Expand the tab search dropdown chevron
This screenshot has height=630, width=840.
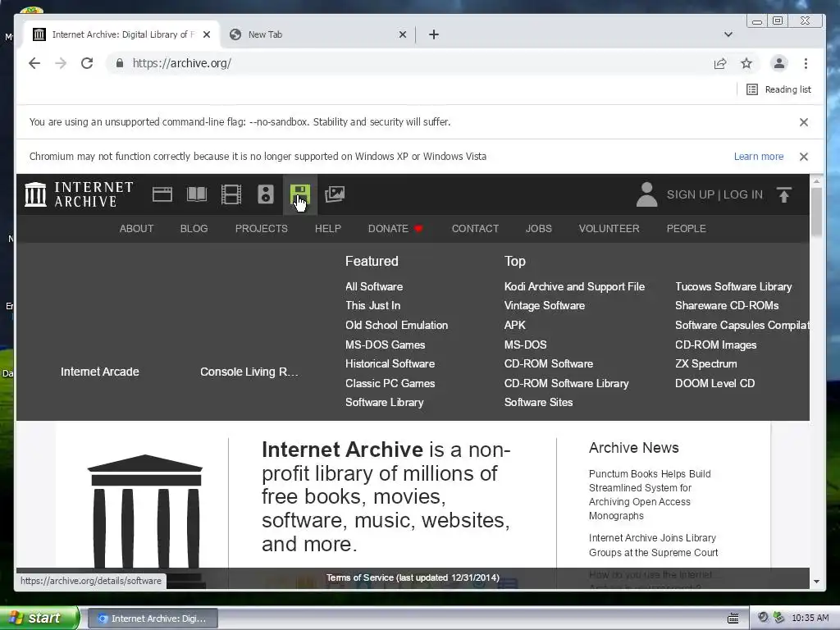pyautogui.click(x=728, y=34)
